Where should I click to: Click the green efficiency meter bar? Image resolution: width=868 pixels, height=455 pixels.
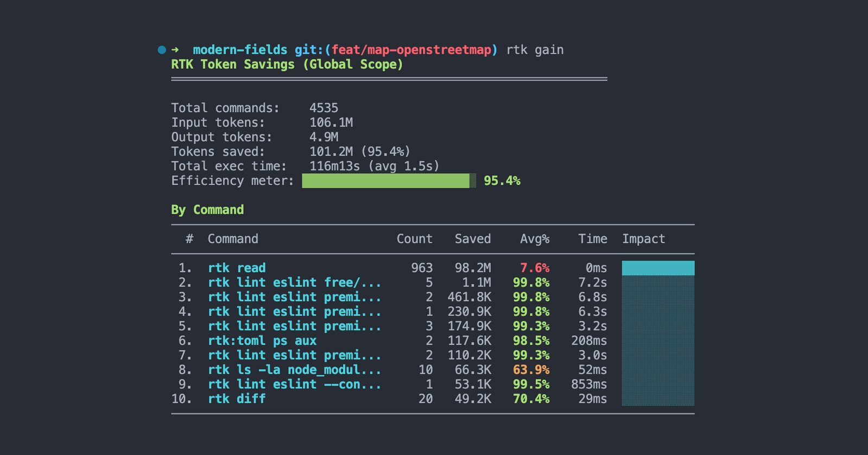pyautogui.click(x=389, y=181)
